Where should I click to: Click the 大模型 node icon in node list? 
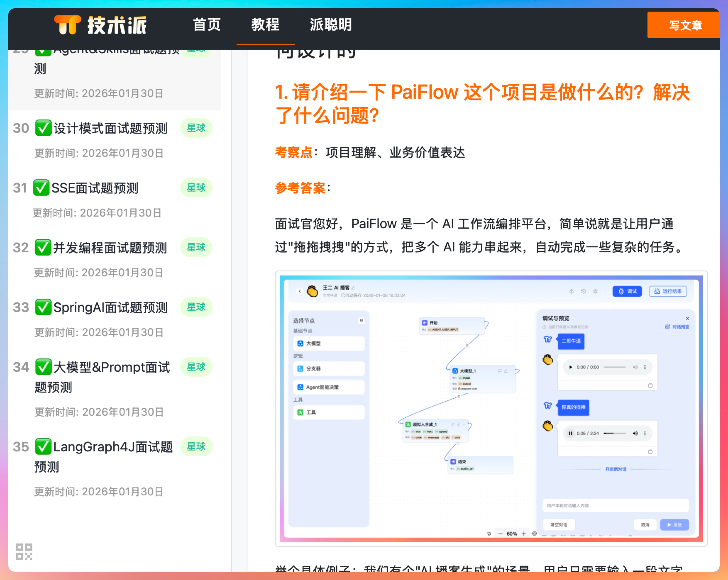point(300,343)
